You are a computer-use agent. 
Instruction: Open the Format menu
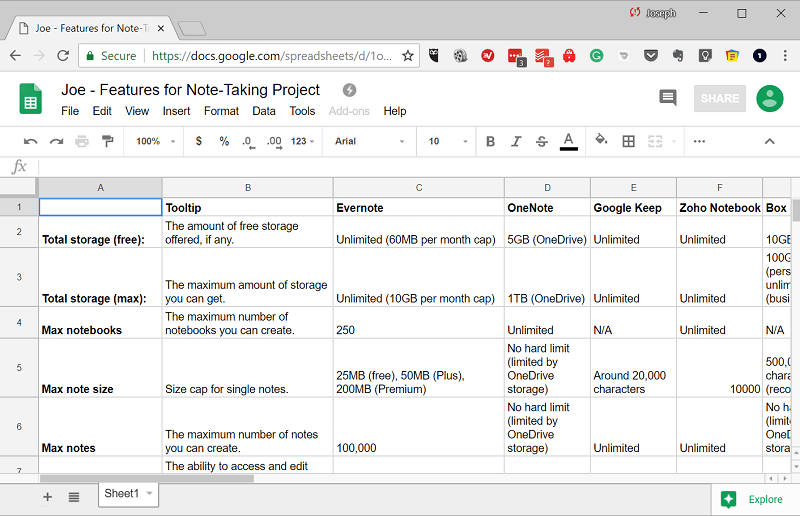(221, 111)
